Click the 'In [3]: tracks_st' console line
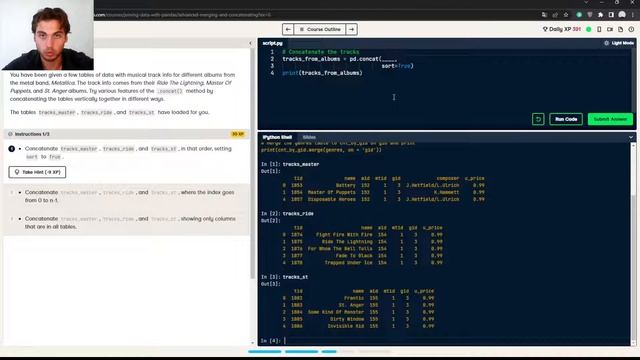Screen dimensions: 640x360 click(284, 277)
